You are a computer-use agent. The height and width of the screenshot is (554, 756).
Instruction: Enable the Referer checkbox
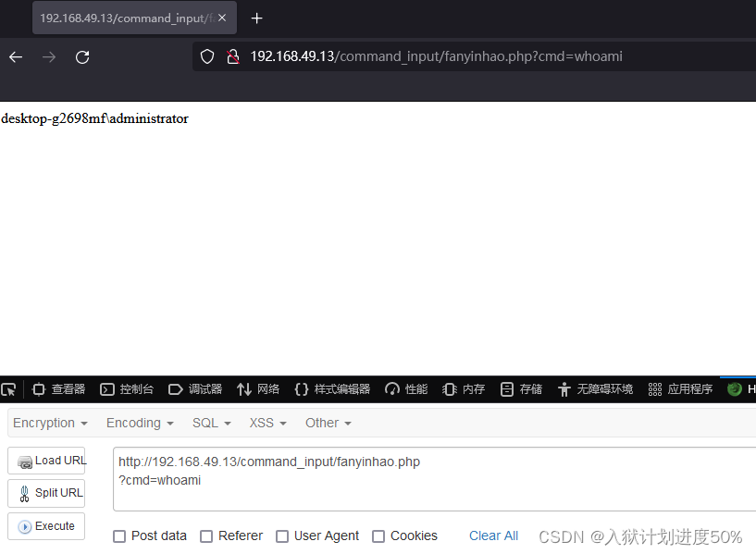(206, 536)
